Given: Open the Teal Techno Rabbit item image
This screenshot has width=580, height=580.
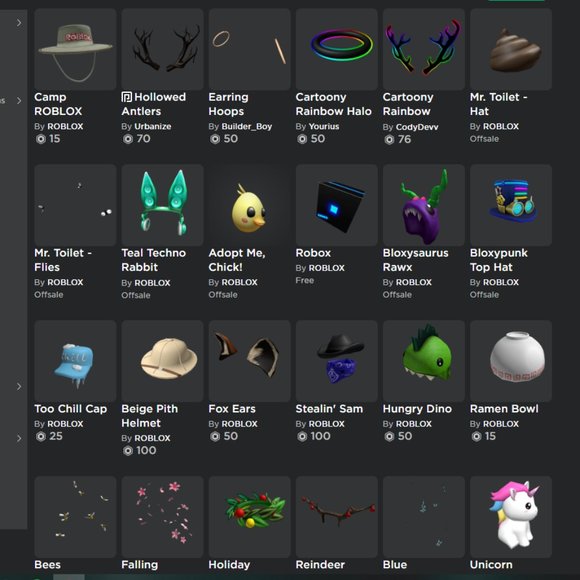Looking at the screenshot, I should click(162, 205).
